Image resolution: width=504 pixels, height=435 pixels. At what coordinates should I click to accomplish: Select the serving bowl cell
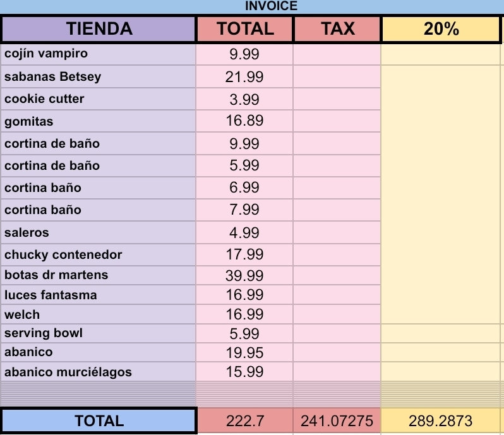pyautogui.click(x=99, y=333)
